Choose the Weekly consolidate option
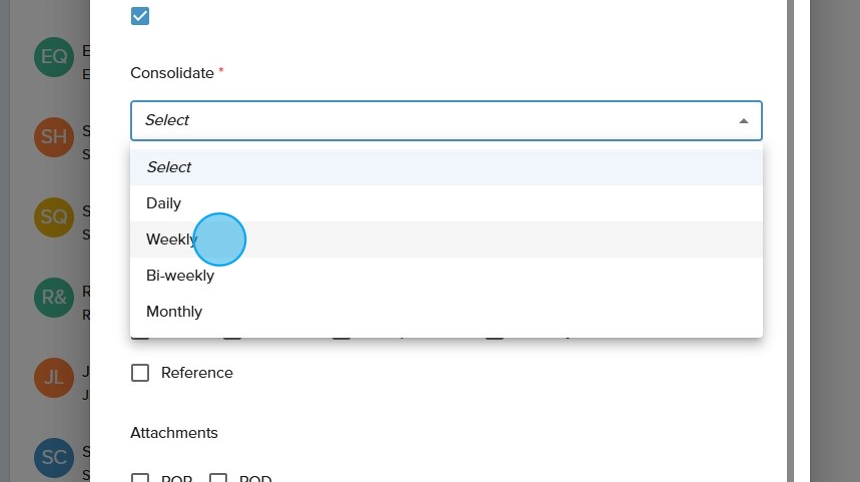Screen dimensions: 860x482 coord(171,239)
